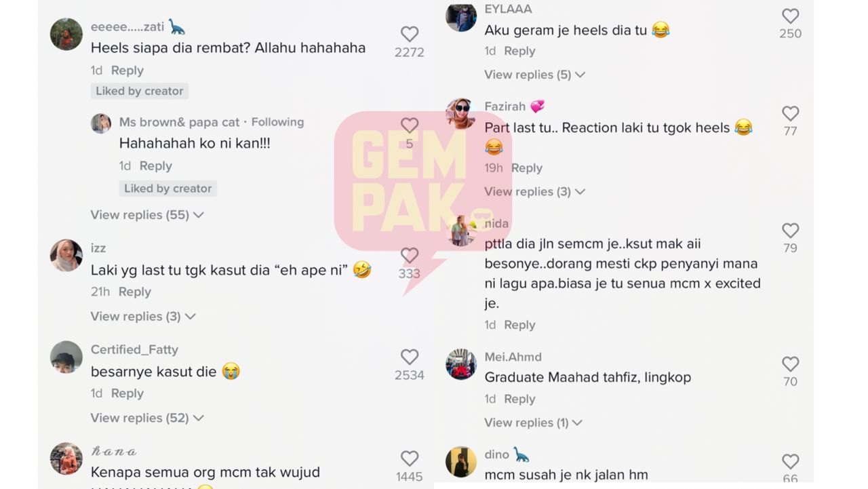Screen dimensions: 868x489
Task: Show View replies (5) under EYLAAA
Action: point(534,75)
